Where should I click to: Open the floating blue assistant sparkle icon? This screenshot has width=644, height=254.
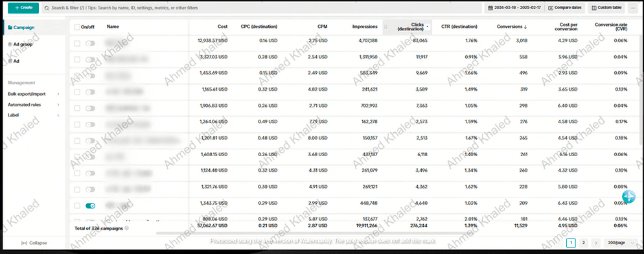click(x=628, y=196)
